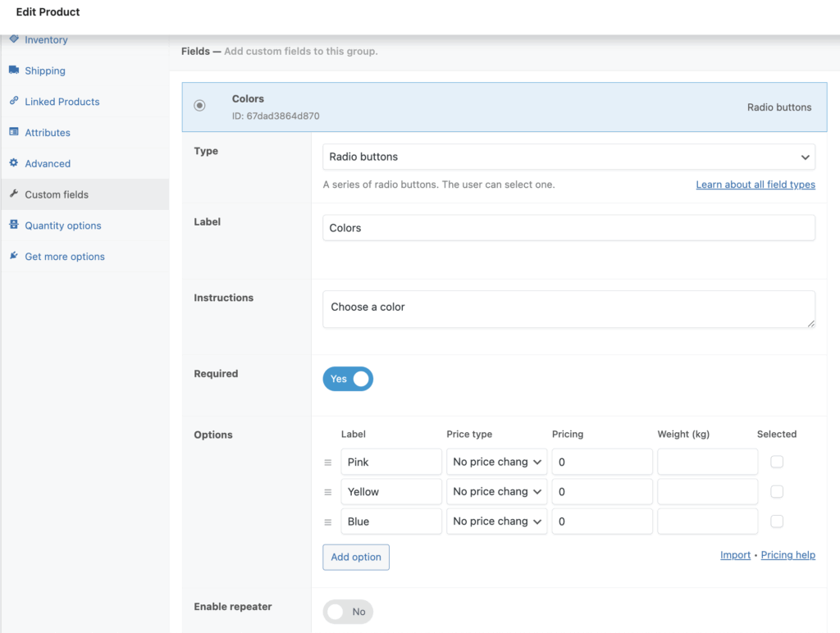The image size is (840, 633).
Task: Open Price type dropdown for Pink
Action: point(497,462)
